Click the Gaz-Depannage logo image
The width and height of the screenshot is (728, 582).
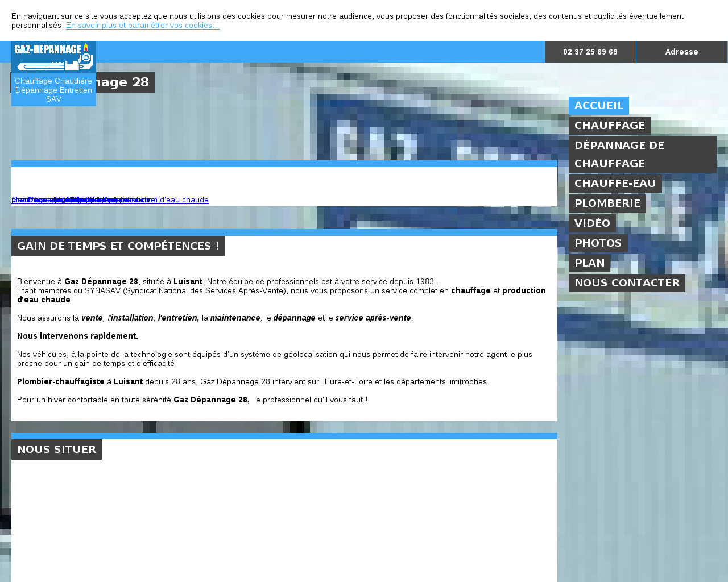pyautogui.click(x=53, y=57)
